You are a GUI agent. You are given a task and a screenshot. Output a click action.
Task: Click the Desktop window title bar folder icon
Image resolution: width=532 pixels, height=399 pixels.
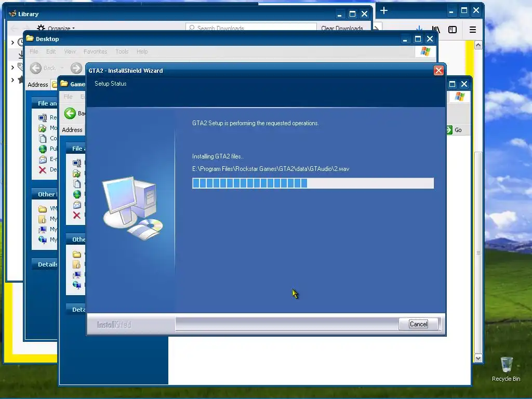(x=30, y=38)
